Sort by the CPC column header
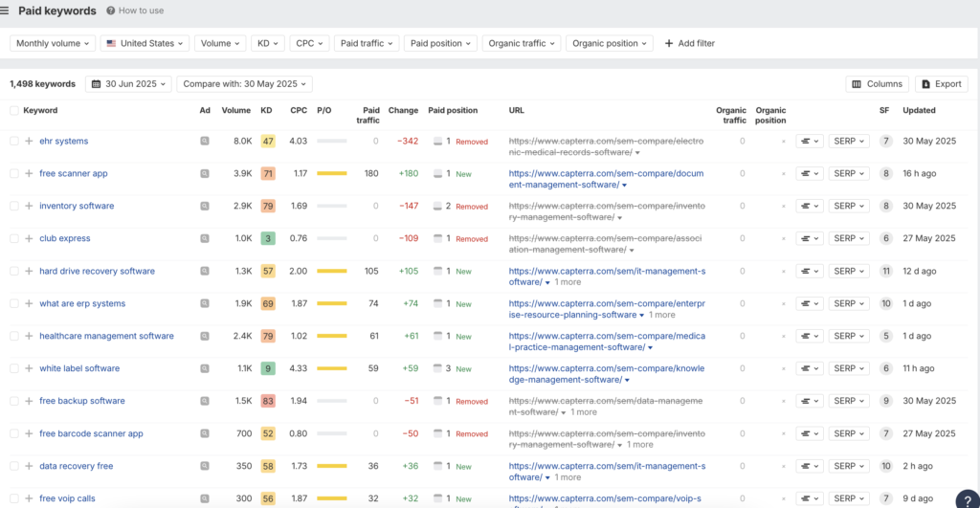 pyautogui.click(x=299, y=111)
